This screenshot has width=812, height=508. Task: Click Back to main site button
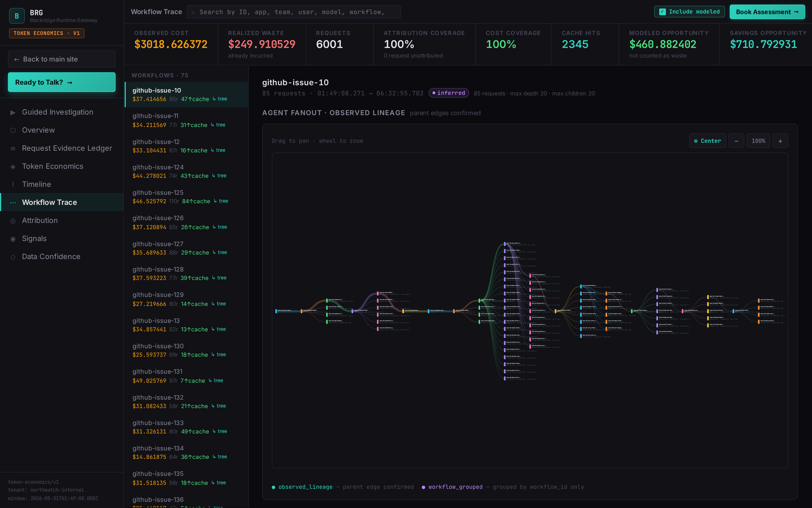pos(62,59)
